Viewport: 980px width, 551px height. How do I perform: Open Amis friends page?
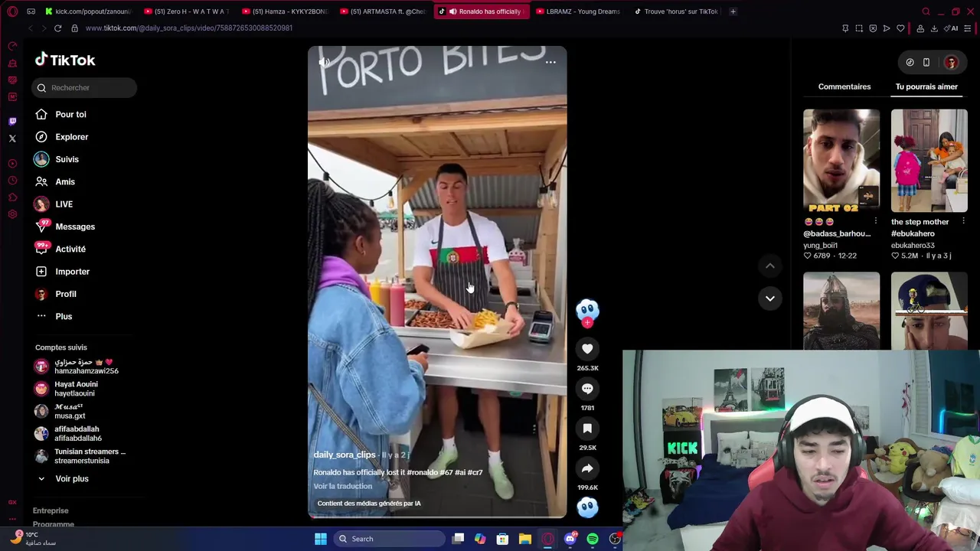tap(64, 181)
